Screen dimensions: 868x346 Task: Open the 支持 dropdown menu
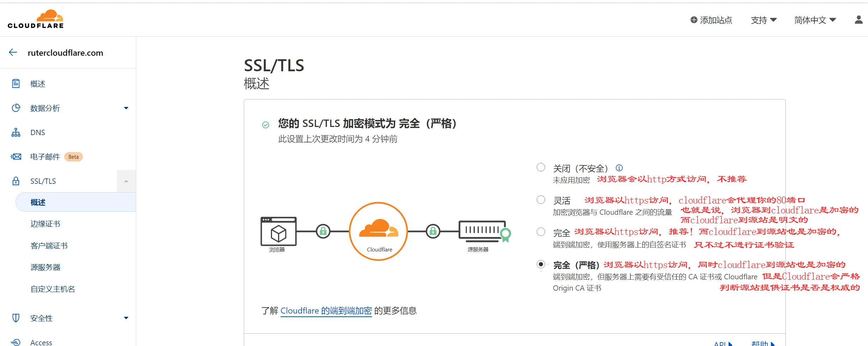764,20
